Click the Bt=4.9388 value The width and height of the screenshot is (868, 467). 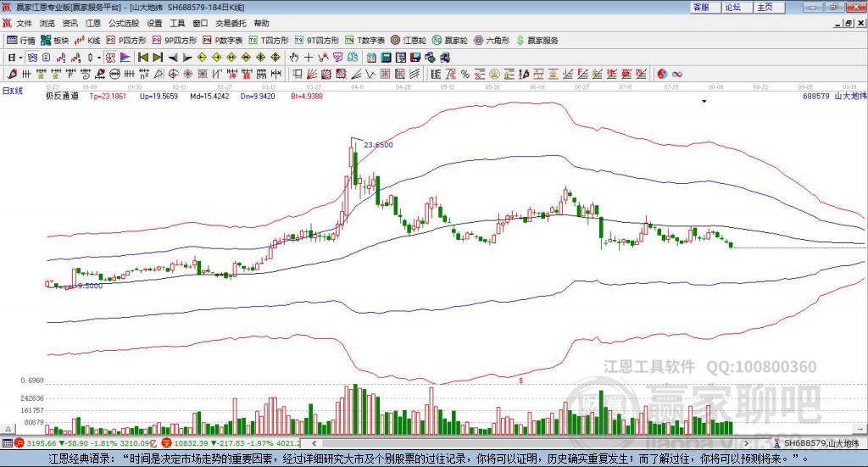307,97
